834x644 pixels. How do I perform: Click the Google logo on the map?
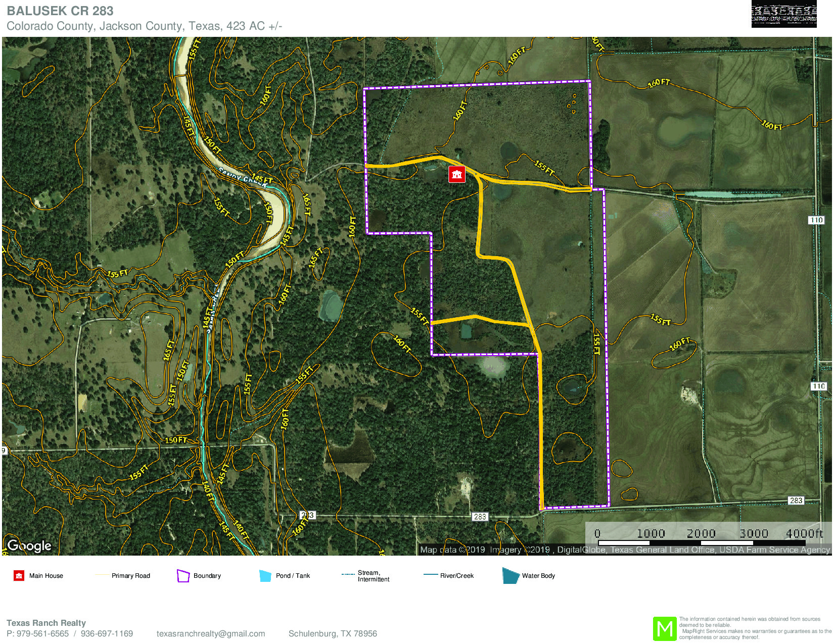click(x=29, y=546)
